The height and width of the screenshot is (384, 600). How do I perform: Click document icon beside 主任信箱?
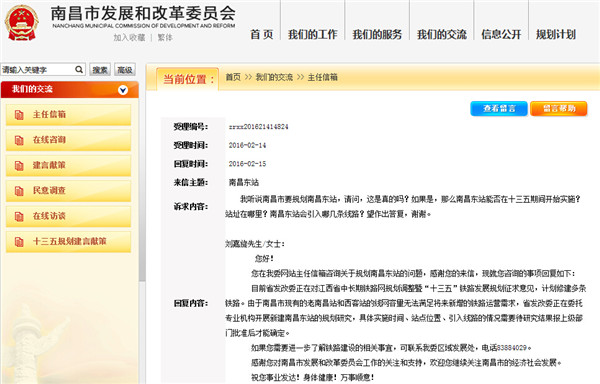(x=19, y=115)
